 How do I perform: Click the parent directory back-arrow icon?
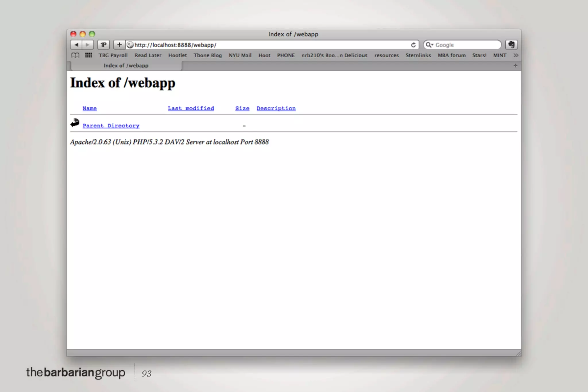tap(75, 123)
